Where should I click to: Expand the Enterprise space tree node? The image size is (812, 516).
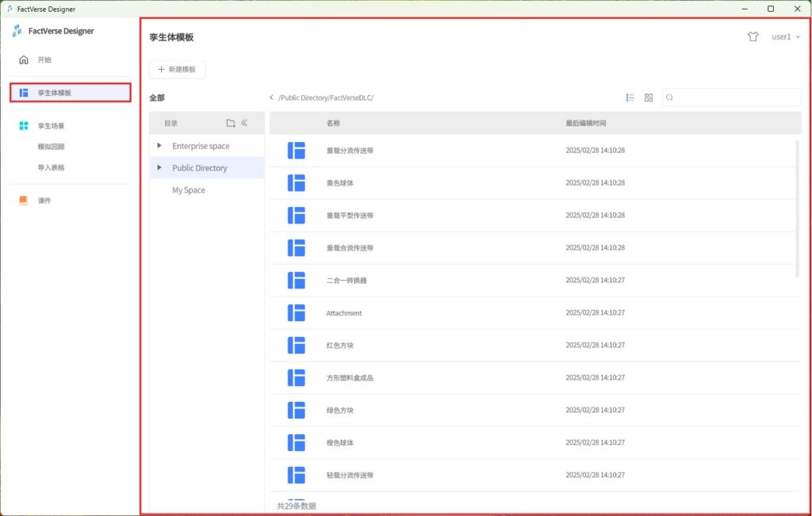159,146
